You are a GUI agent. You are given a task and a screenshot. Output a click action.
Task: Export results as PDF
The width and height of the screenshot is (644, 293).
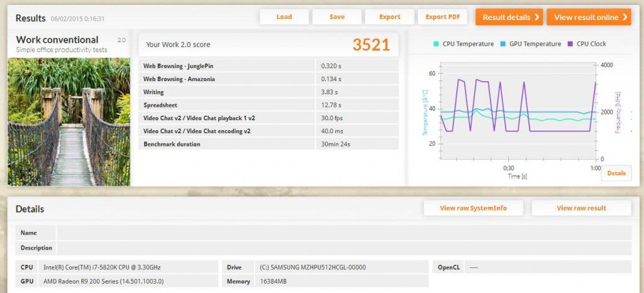tap(442, 17)
